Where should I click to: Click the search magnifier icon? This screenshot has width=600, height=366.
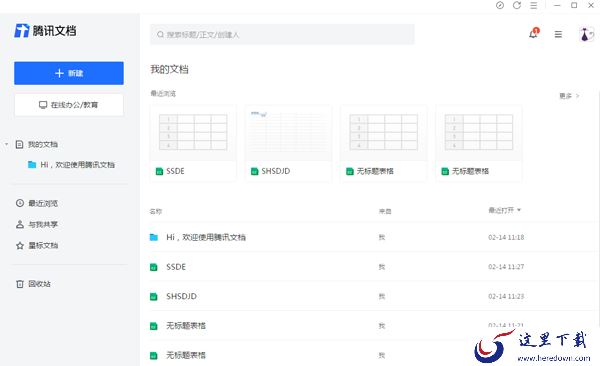coord(160,34)
